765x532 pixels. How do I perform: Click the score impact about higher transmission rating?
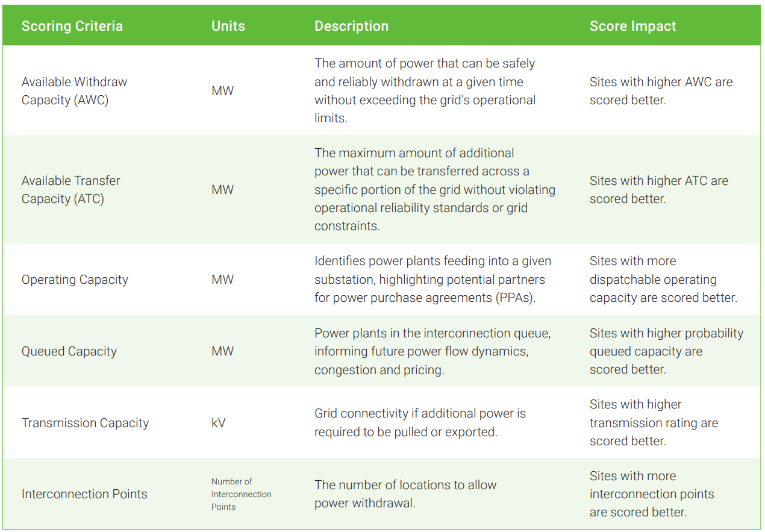click(x=654, y=423)
